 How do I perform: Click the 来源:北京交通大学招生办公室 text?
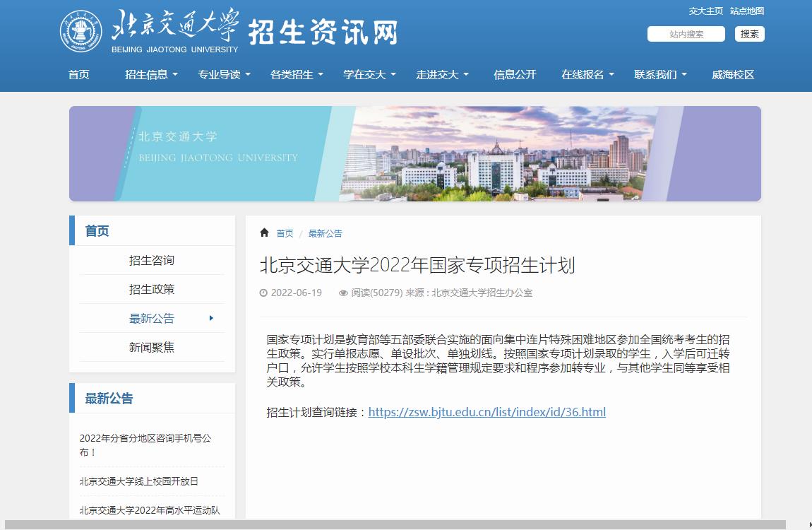point(469,293)
